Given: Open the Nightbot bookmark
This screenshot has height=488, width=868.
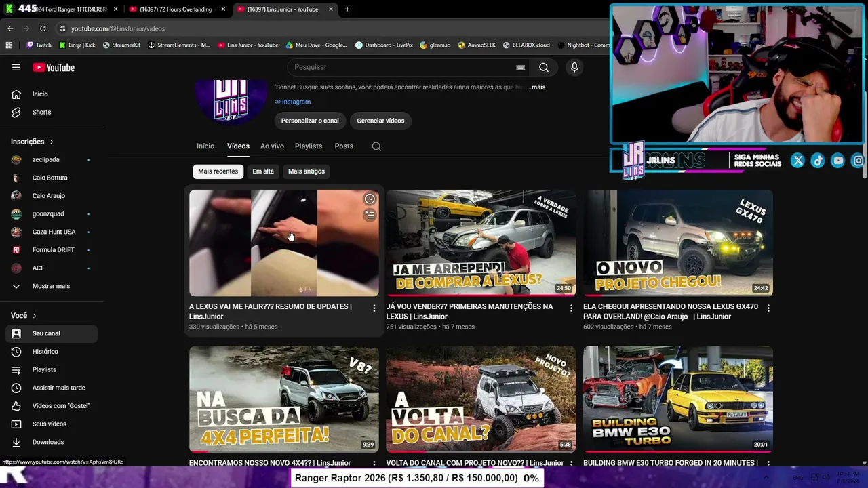Looking at the screenshot, I should coord(584,45).
